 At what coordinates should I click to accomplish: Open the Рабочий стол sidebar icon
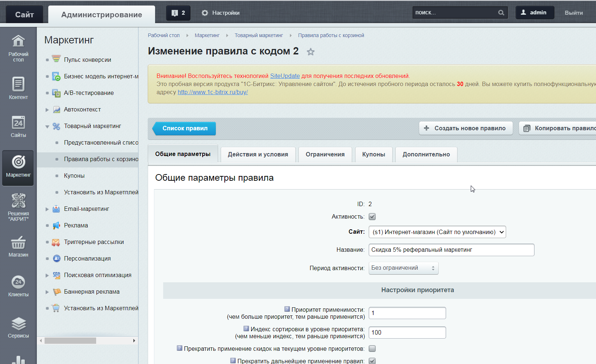click(x=18, y=48)
